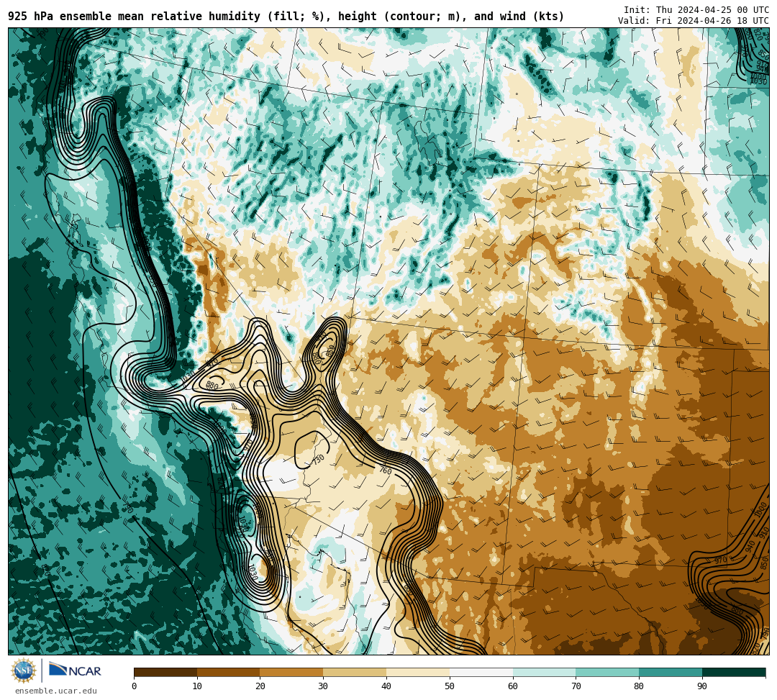Click the colorbar tick label '90'
This screenshot has height=700, width=777.
point(702,686)
